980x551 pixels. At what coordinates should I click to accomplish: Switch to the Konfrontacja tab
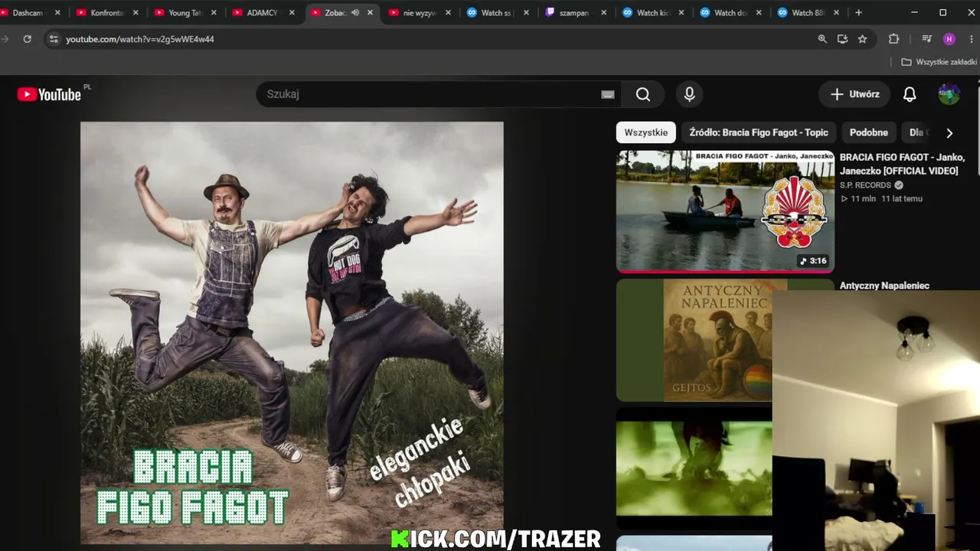pyautogui.click(x=108, y=12)
